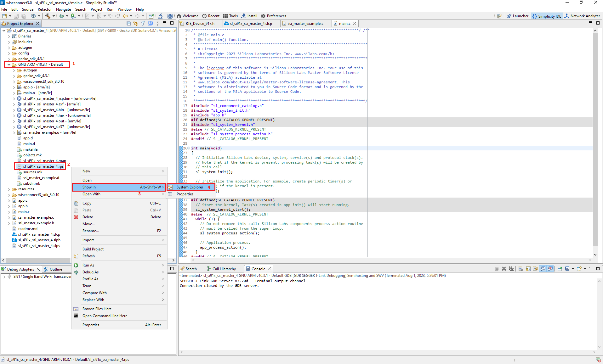Click the Debug bug icon in toolbar

(x=62, y=16)
